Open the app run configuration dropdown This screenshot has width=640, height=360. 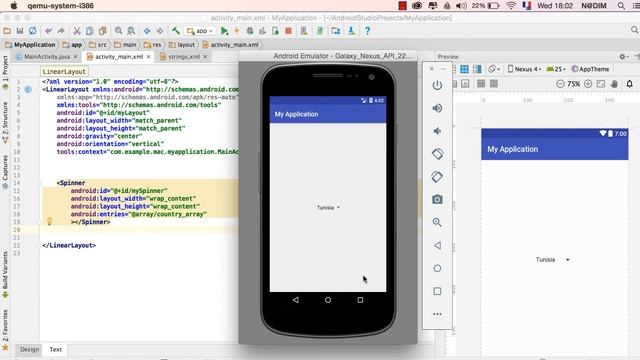tap(199, 31)
